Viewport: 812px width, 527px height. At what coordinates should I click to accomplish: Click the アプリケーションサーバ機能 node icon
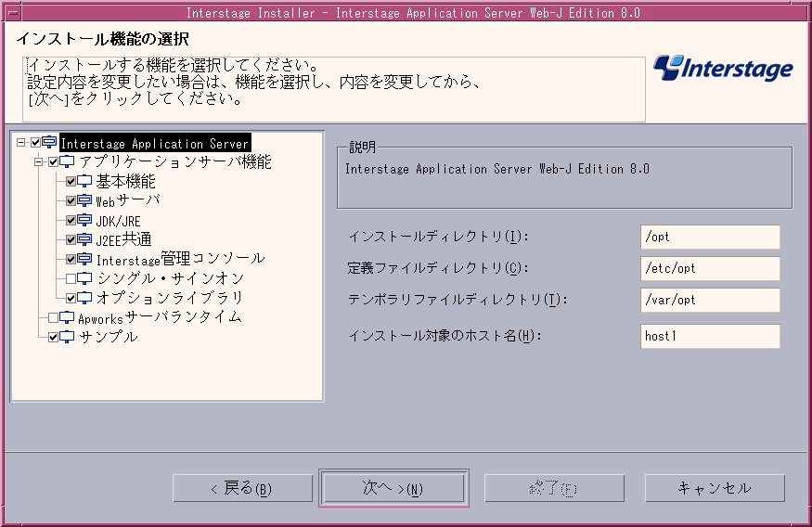pos(68,162)
